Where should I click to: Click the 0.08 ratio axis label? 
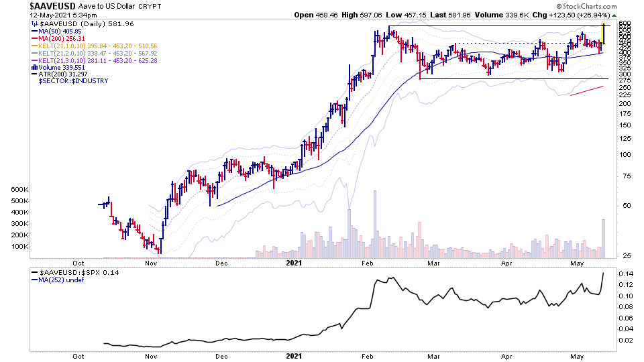point(625,306)
